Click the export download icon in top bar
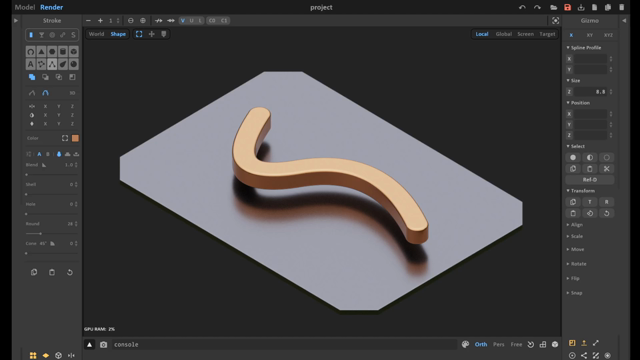Image resolution: width=640 pixels, height=360 pixels. coord(581,7)
